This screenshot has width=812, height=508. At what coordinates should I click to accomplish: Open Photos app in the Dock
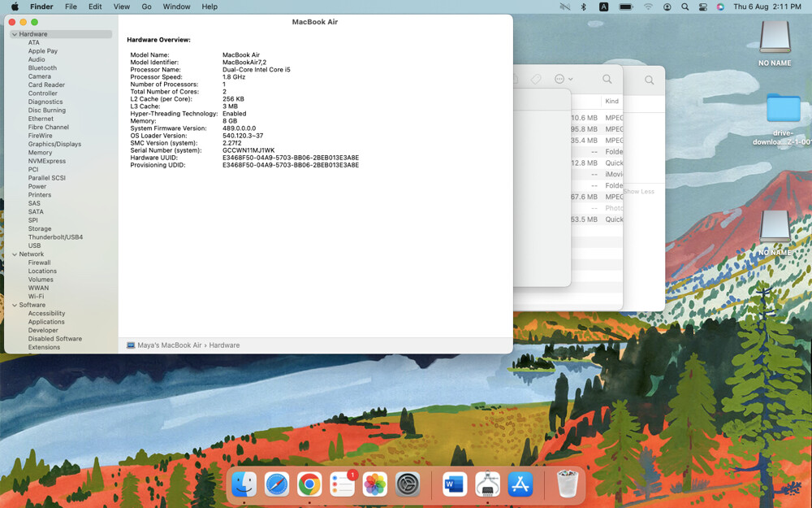coord(375,484)
